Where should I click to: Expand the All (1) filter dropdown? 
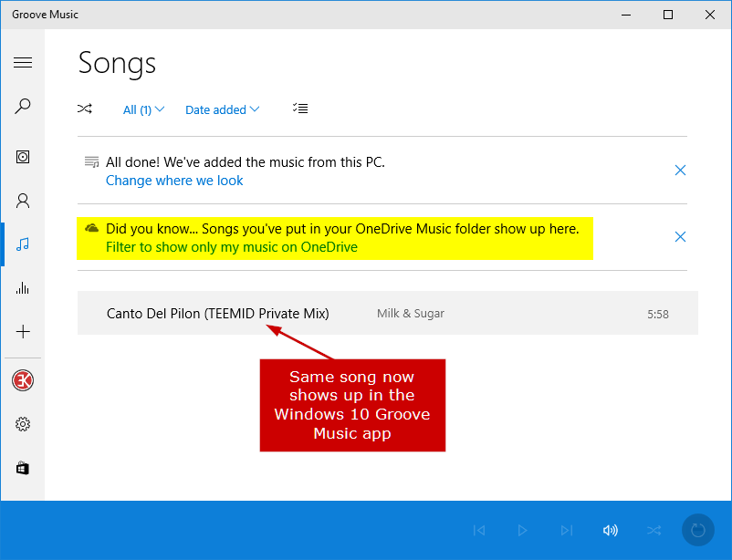pyautogui.click(x=144, y=109)
